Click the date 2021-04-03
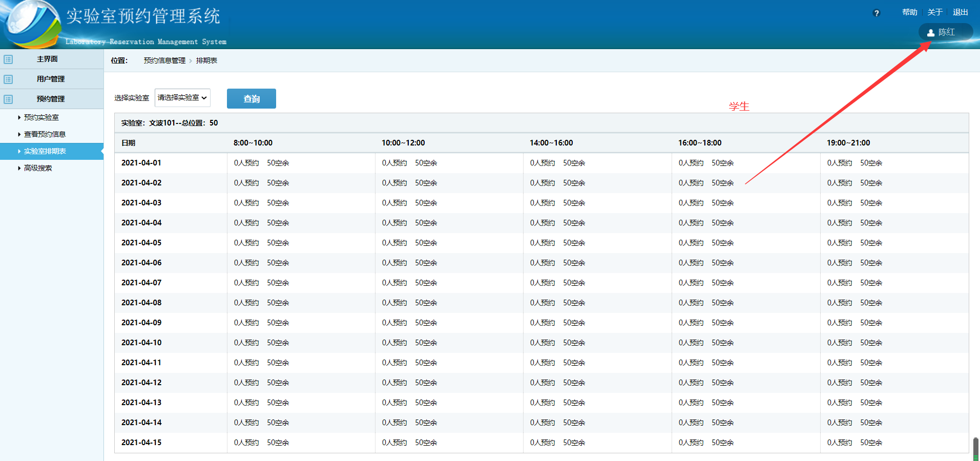Screen dimensions: 980x461 pos(141,203)
